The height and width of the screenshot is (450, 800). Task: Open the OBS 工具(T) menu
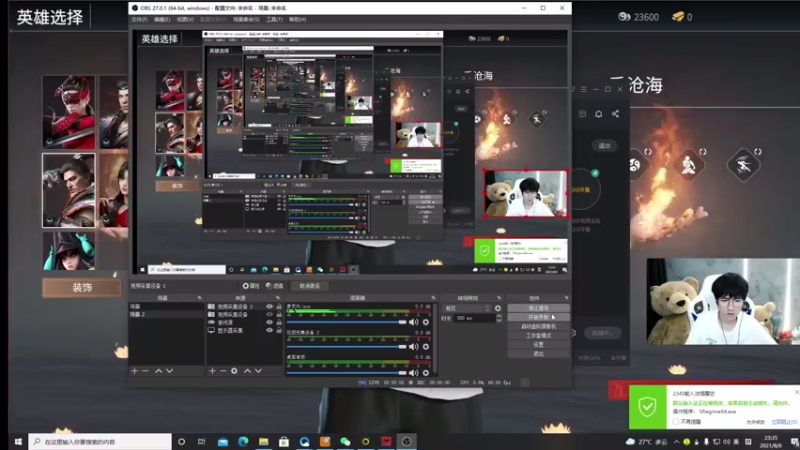274,19
